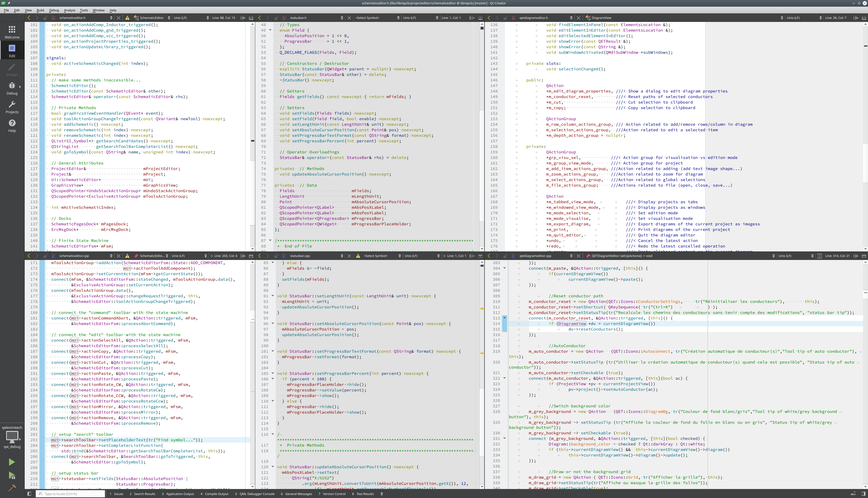Click the Build hammer icon
The image size is (868, 498).
pos(12,488)
